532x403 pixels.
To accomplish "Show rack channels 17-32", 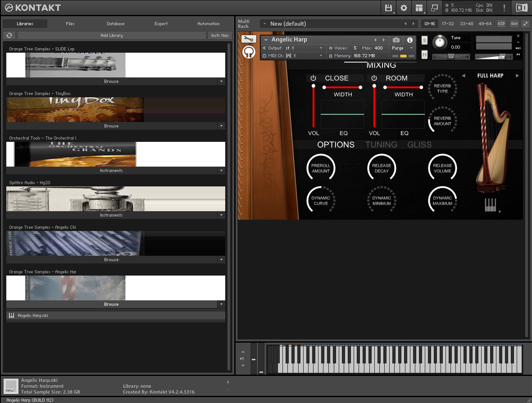I will [448, 24].
